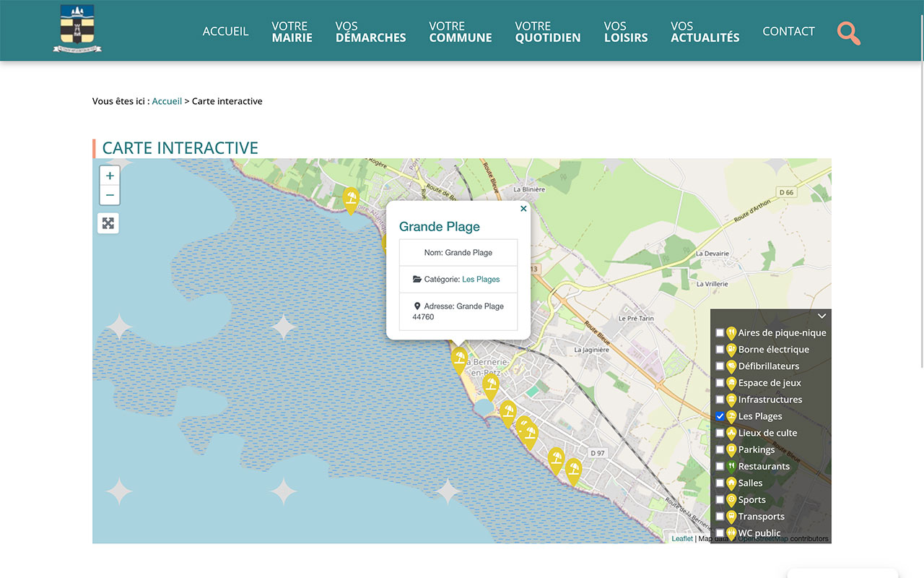Click beach marker below the La Bernerie-en-Retz label
The height and width of the screenshot is (578, 924).
click(491, 387)
